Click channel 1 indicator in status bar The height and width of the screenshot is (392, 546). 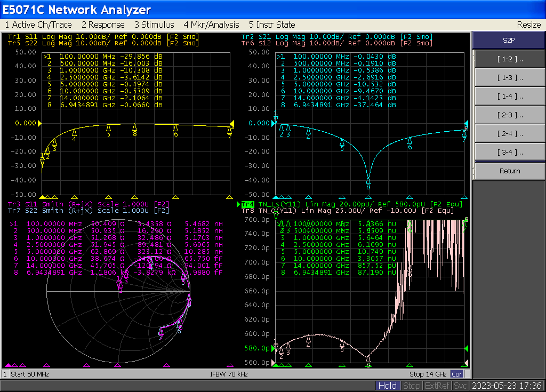pos(5,374)
